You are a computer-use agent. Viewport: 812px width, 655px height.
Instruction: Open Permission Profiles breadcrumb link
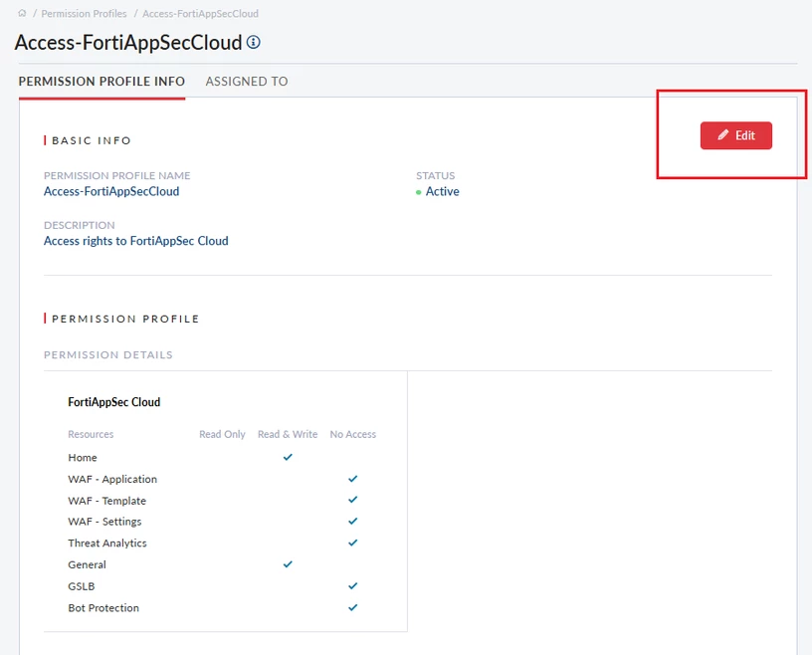(x=84, y=14)
